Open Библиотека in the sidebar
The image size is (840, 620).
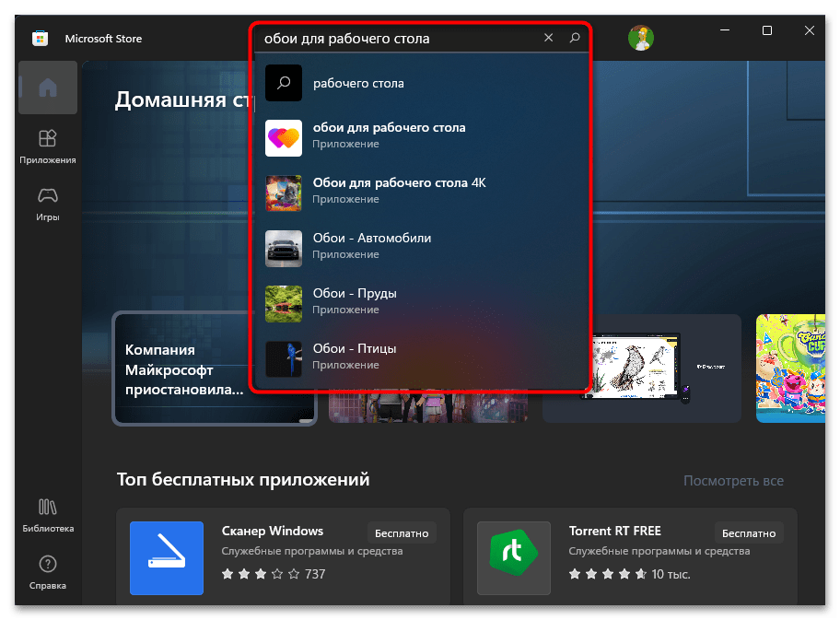point(48,516)
